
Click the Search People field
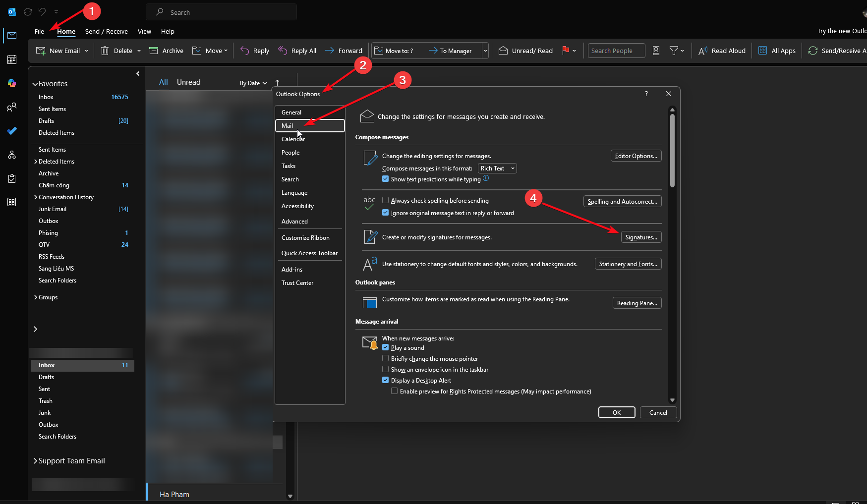tap(616, 51)
